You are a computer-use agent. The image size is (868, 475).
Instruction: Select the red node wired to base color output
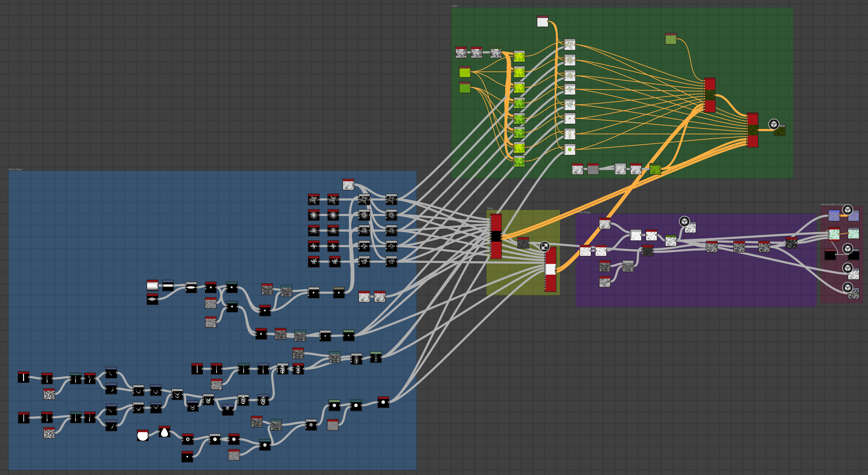[x=752, y=130]
